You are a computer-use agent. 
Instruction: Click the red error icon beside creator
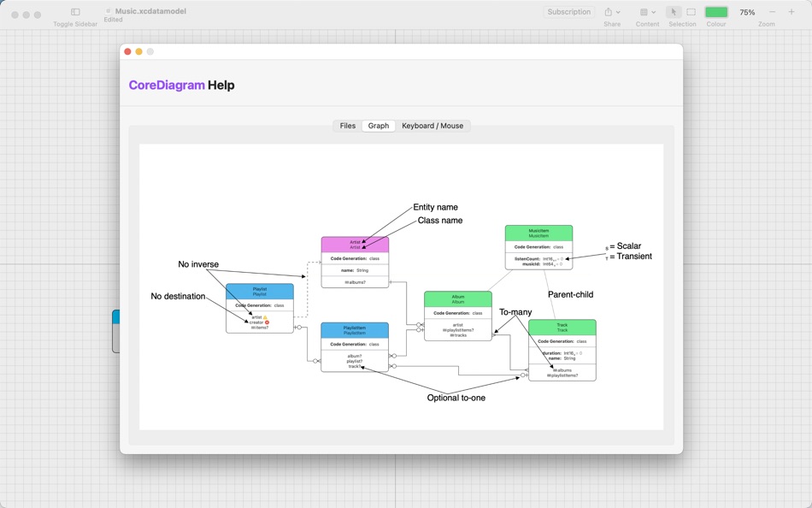point(268,322)
